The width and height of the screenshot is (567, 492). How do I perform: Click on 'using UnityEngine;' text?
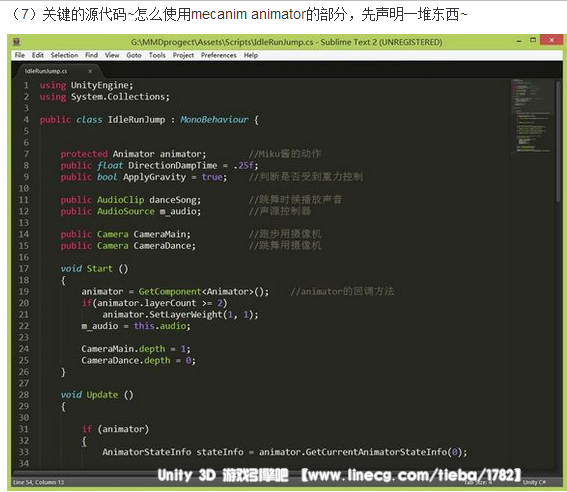coord(86,85)
